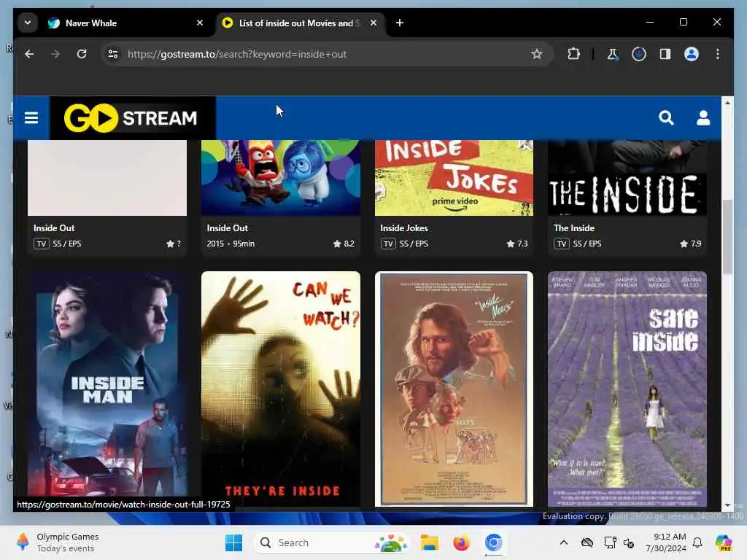The image size is (747, 560).
Task: Open network and display tray icon
Action: click(x=610, y=542)
